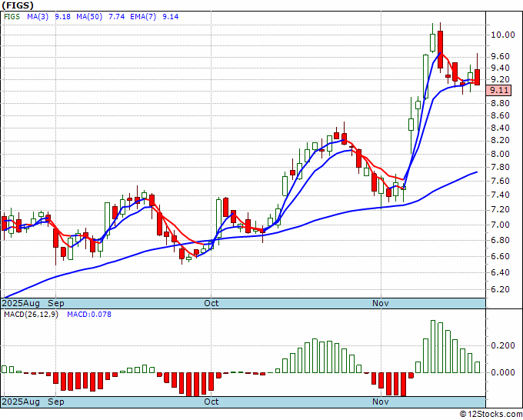Open the 12Stocks.com copyright link
The width and height of the screenshot is (523, 420).
(x=491, y=415)
